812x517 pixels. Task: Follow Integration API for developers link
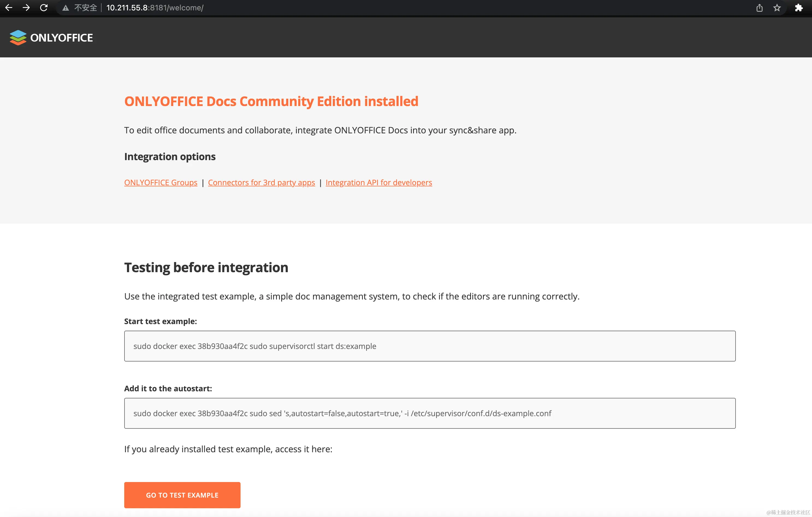(x=379, y=183)
